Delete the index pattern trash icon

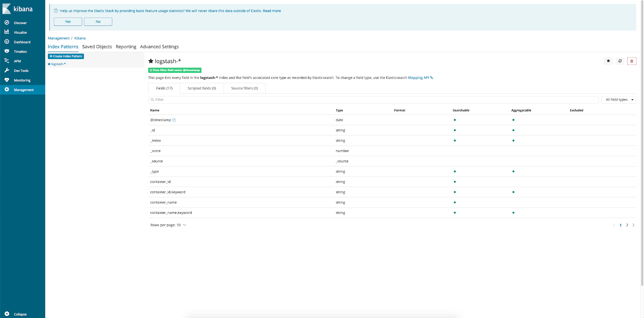tap(632, 61)
